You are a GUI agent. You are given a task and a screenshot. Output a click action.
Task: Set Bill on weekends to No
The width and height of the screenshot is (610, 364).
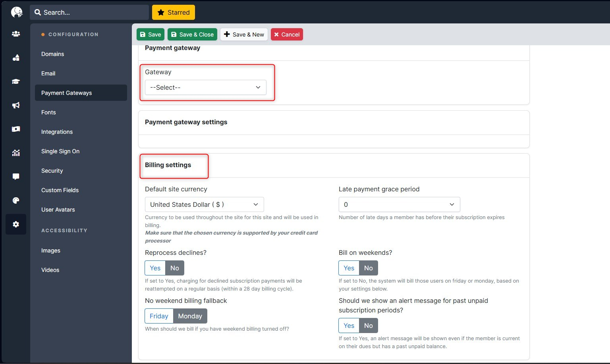click(368, 268)
